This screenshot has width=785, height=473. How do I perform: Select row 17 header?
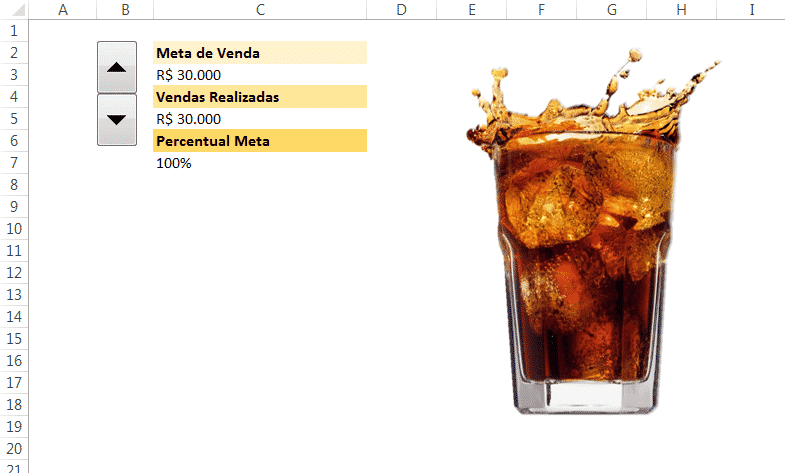tap(14, 383)
